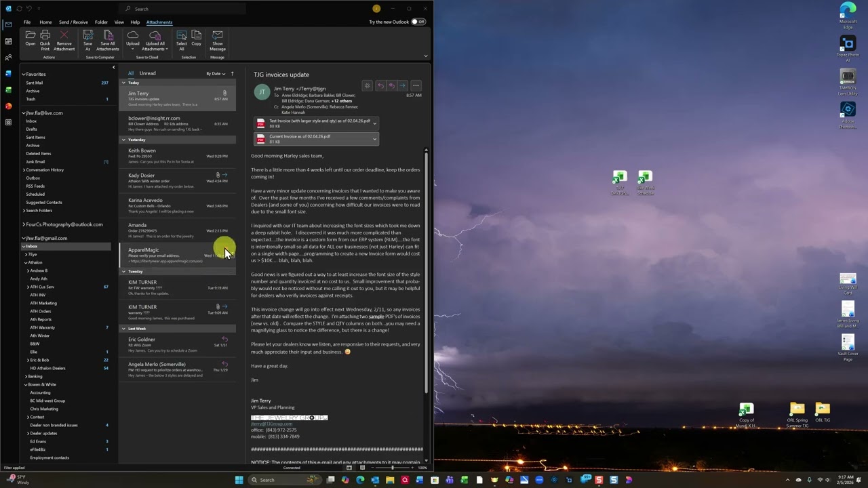
Task: Open the People module in left rail
Action: tap(8, 58)
